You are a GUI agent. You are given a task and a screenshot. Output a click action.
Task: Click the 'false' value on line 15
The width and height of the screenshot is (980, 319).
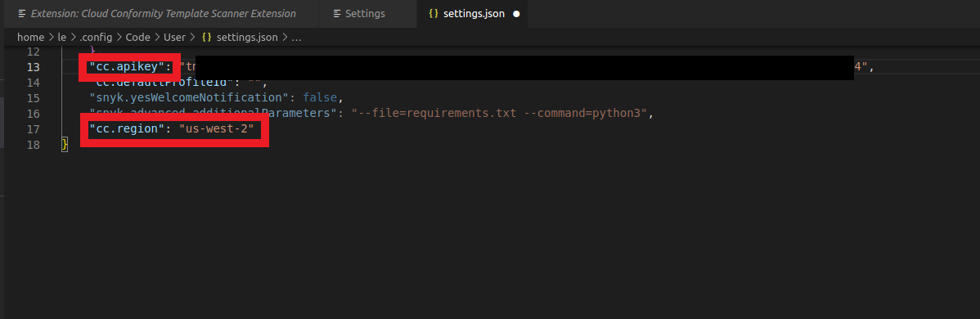tap(320, 98)
